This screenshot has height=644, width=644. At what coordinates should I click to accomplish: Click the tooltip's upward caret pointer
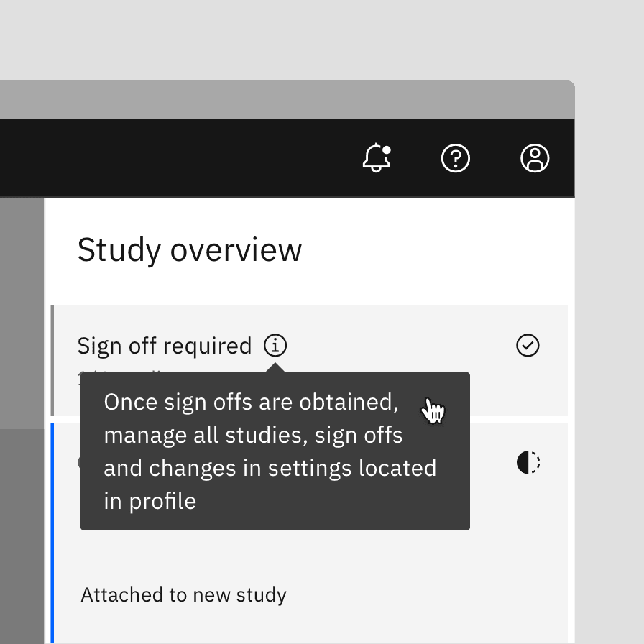pyautogui.click(x=275, y=367)
